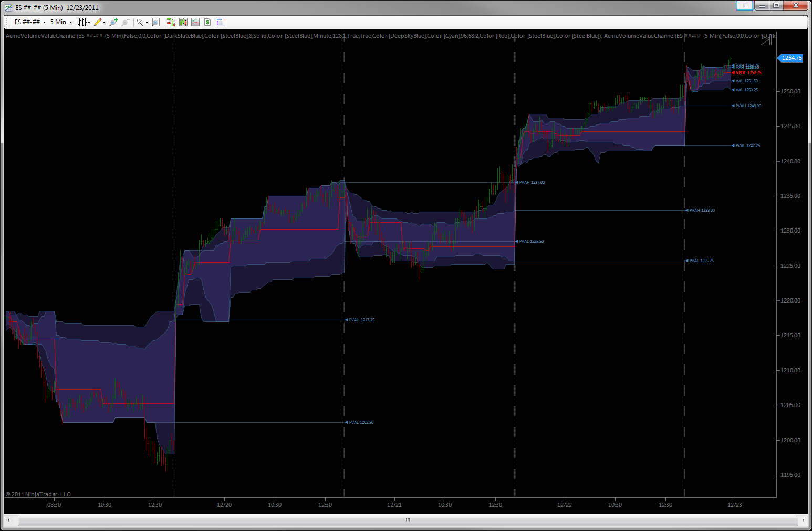Expand the 5 Min interval dropdown
812x531 pixels.
coord(61,22)
